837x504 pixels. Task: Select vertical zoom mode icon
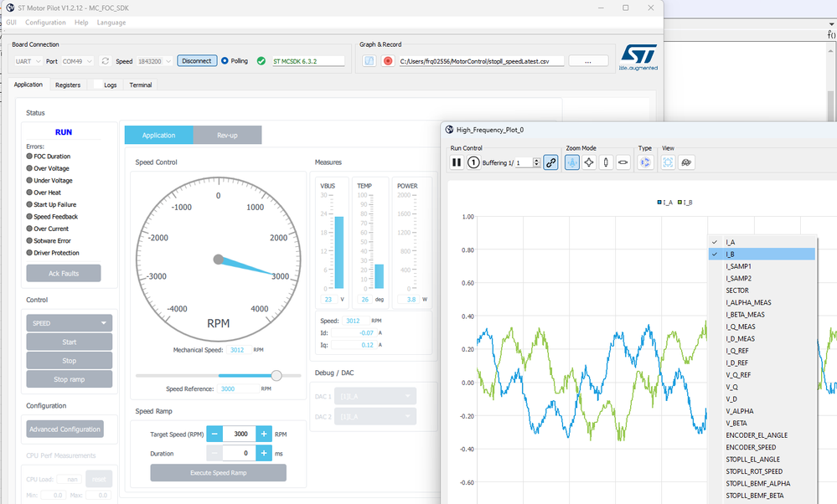(606, 162)
